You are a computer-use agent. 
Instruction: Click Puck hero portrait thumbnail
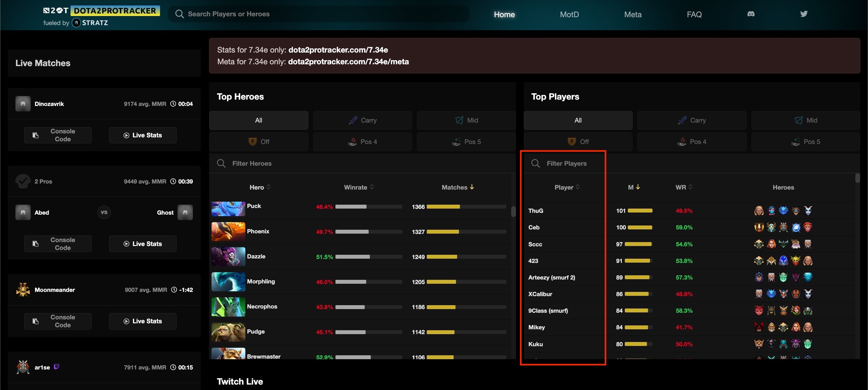point(228,209)
